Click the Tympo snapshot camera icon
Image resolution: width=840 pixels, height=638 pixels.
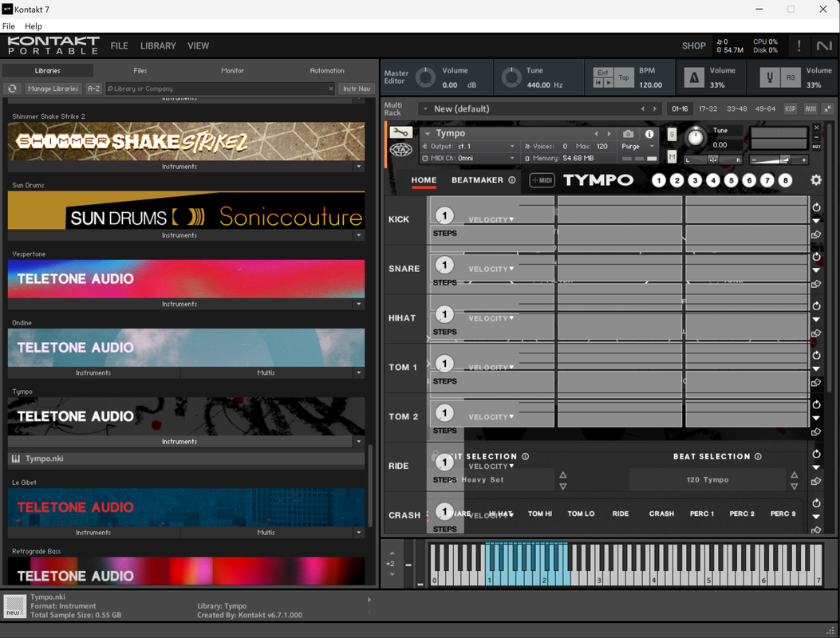coord(629,134)
